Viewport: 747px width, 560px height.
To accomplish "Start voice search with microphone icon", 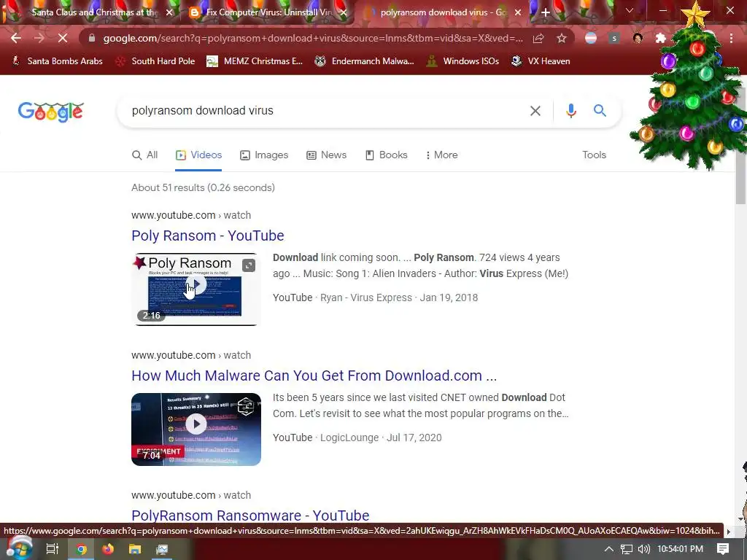I will coord(570,111).
